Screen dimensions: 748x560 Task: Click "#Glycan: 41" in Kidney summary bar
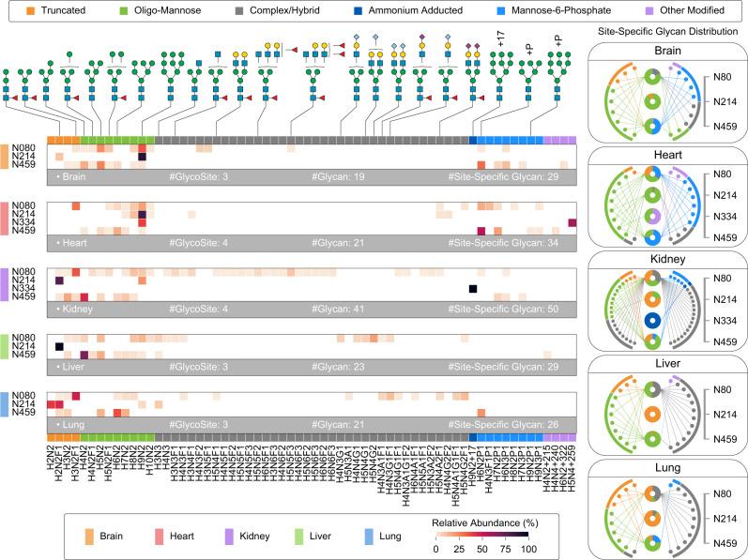pos(338,310)
